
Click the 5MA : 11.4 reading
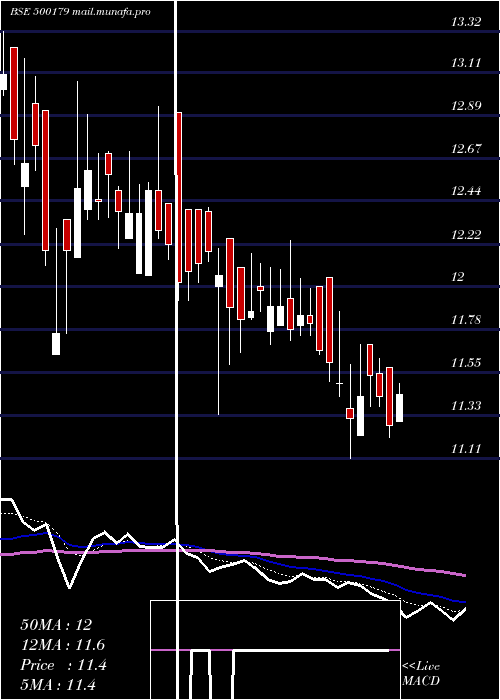58,685
